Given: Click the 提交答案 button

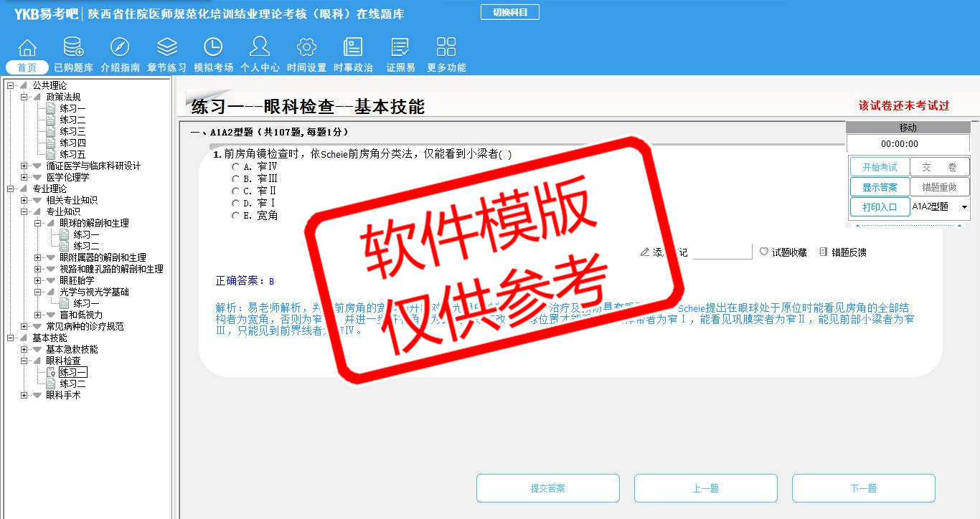Looking at the screenshot, I should 548,488.
